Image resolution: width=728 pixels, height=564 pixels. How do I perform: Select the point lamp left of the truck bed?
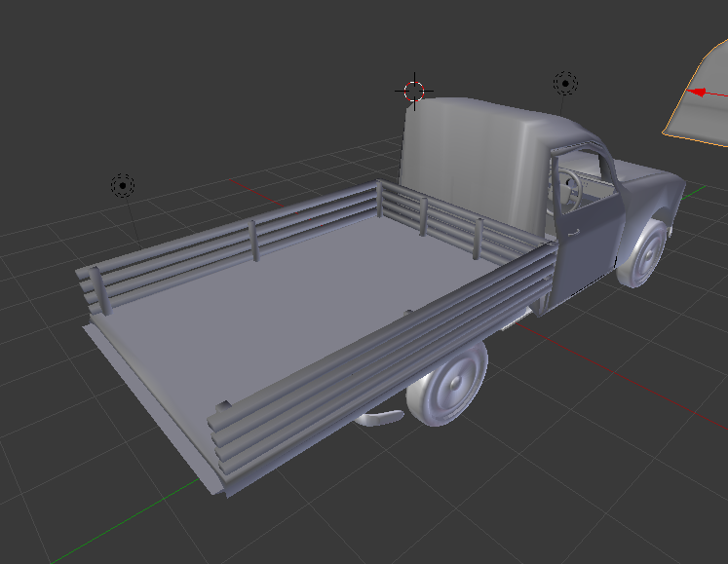(x=123, y=186)
